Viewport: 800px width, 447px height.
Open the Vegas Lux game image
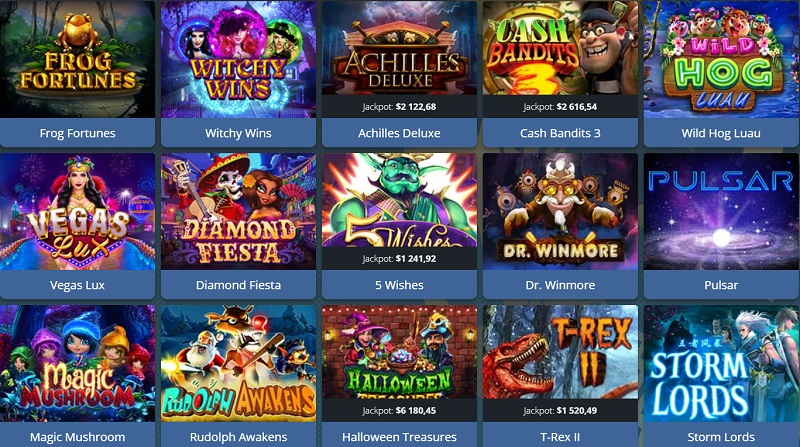click(78, 211)
